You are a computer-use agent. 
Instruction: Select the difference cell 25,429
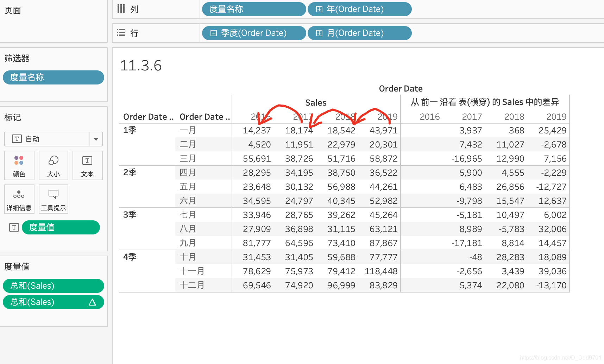click(552, 131)
